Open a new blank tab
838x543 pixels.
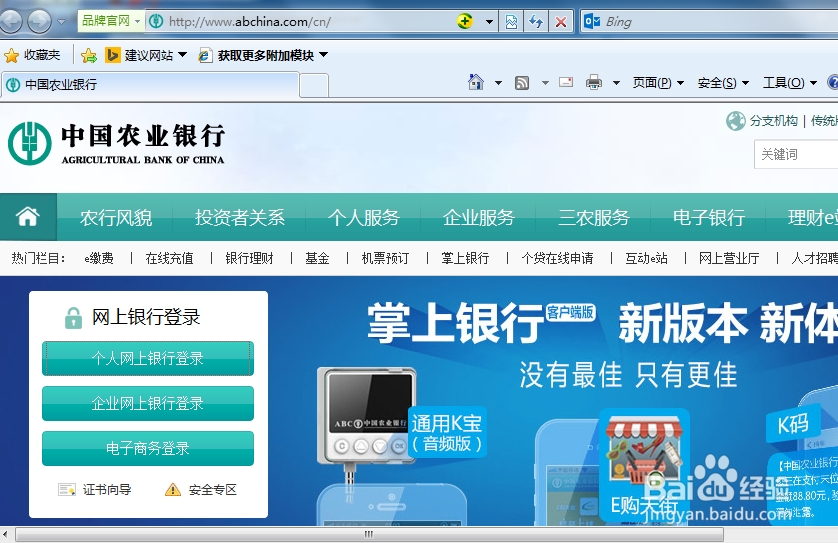[314, 86]
